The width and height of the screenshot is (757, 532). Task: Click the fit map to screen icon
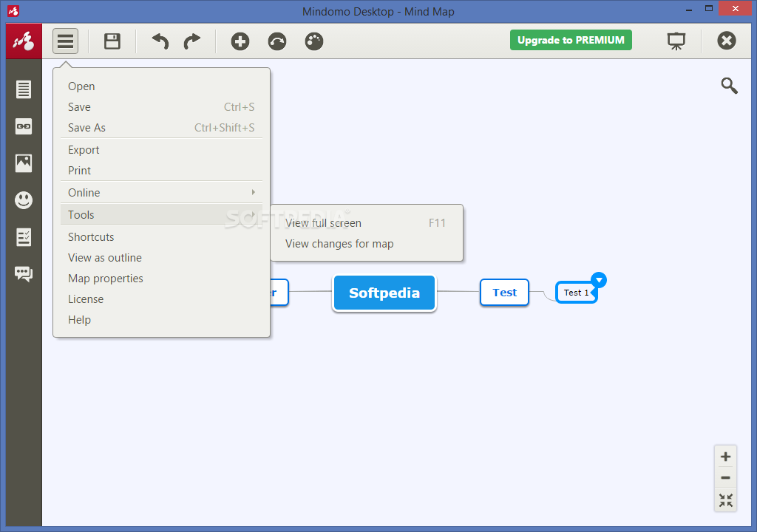(725, 500)
